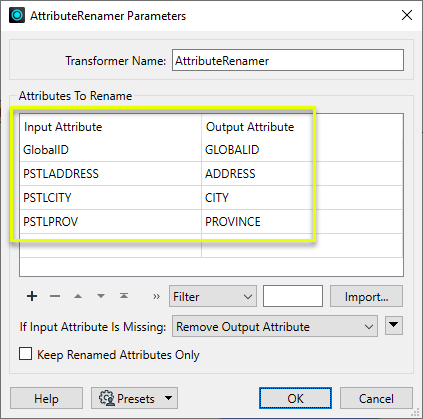Move selected row to top of list
Image resolution: width=423 pixels, height=419 pixels.
point(124,296)
